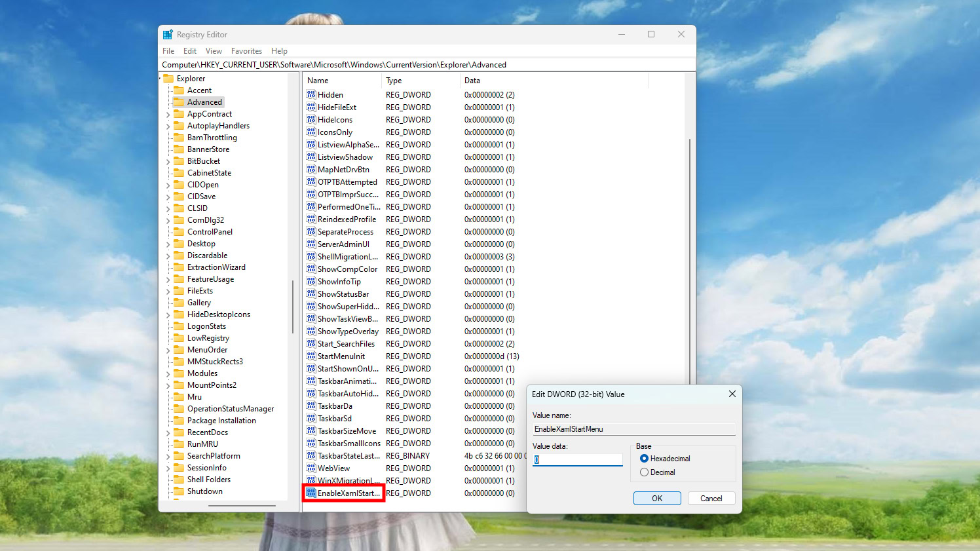Open the Edit menu

pos(190,51)
